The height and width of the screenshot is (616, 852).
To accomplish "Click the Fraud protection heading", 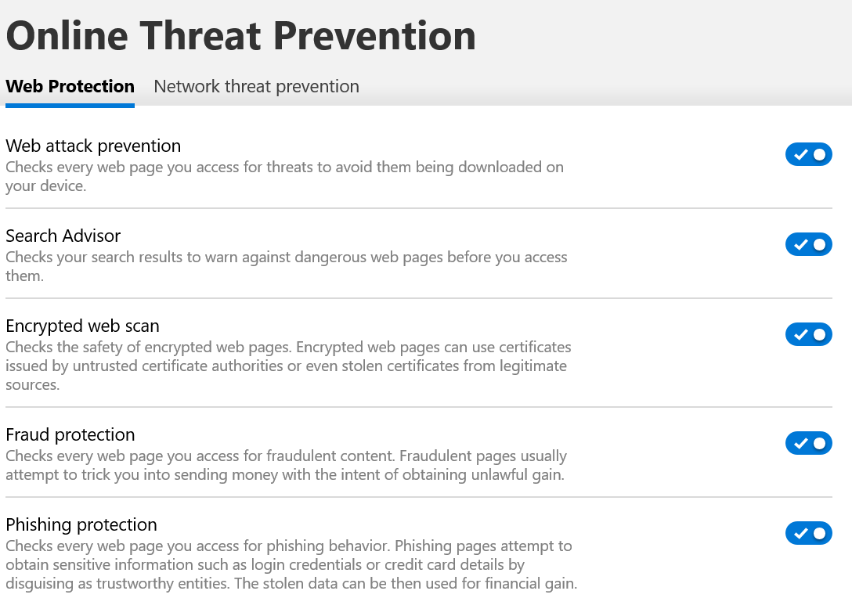I will [x=70, y=434].
